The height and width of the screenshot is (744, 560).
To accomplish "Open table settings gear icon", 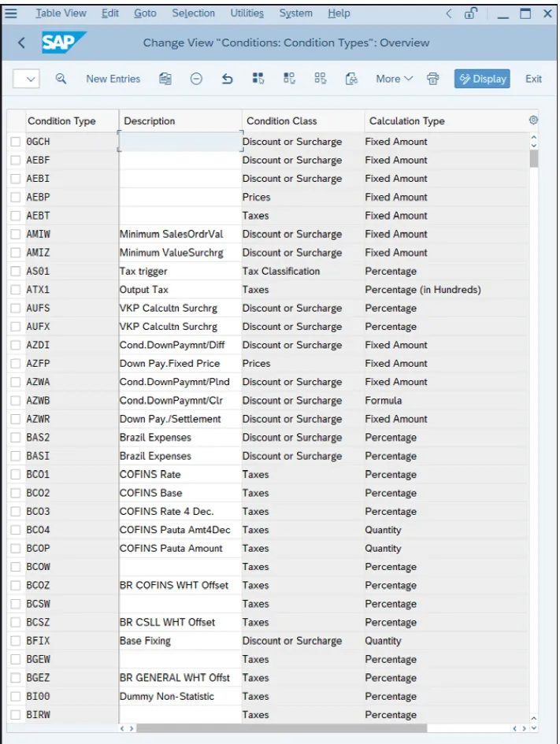I will point(533,120).
